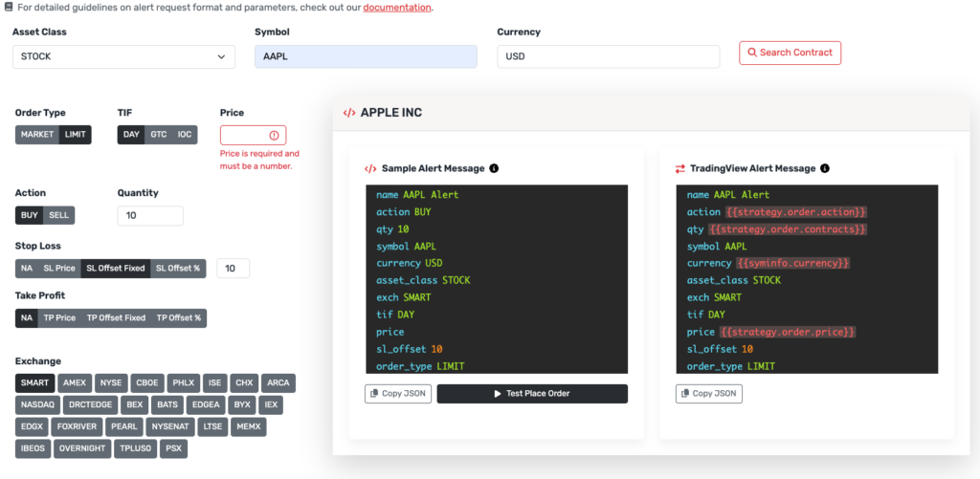Click the error warning icon in Price field
The height and width of the screenshot is (479, 980).
(275, 136)
